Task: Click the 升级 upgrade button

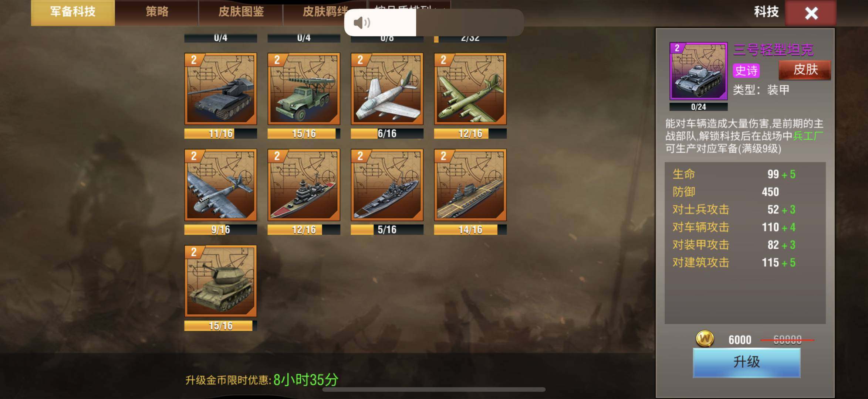Action: coord(746,362)
